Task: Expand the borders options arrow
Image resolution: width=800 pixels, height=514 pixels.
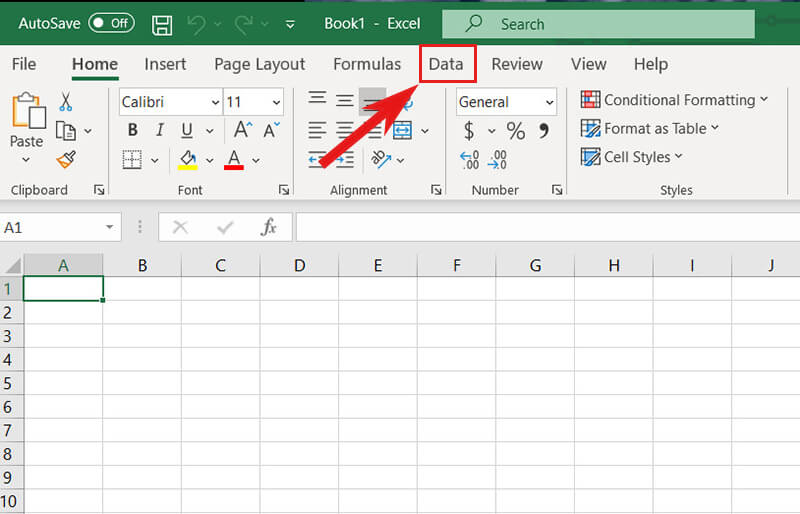Action: tap(155, 161)
